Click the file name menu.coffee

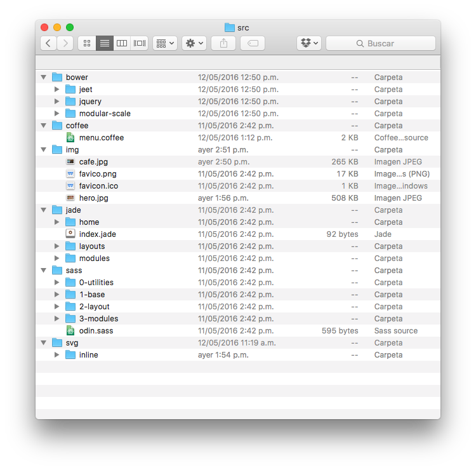point(102,138)
